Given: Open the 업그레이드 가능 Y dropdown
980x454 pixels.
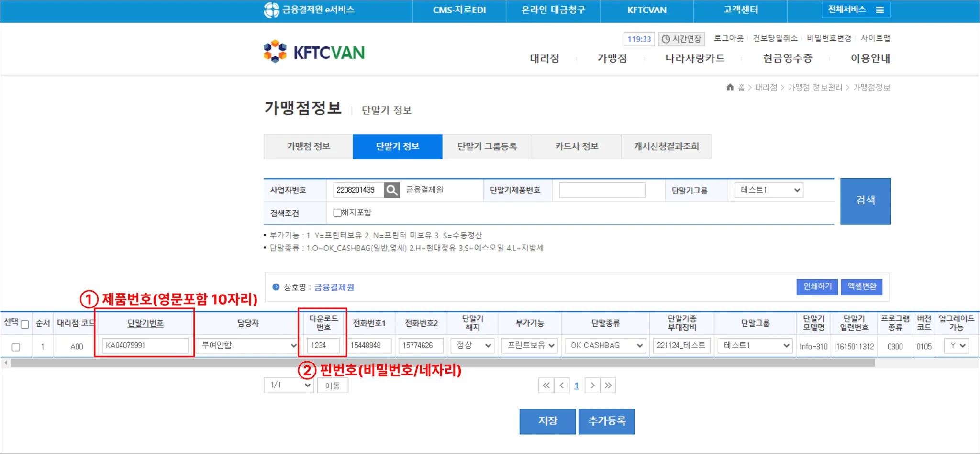Looking at the screenshot, I should point(956,345).
